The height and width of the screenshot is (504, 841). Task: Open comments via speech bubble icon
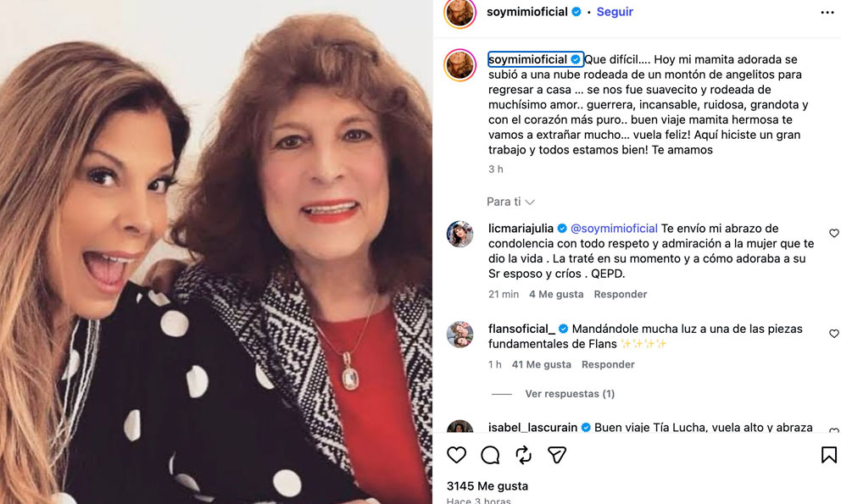click(490, 456)
